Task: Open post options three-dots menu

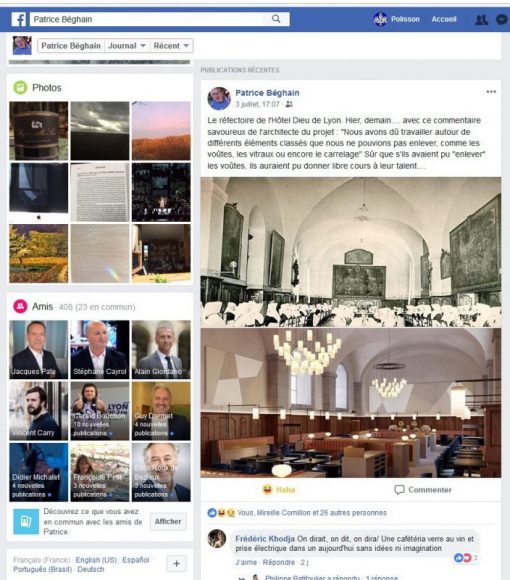Action: (x=491, y=92)
